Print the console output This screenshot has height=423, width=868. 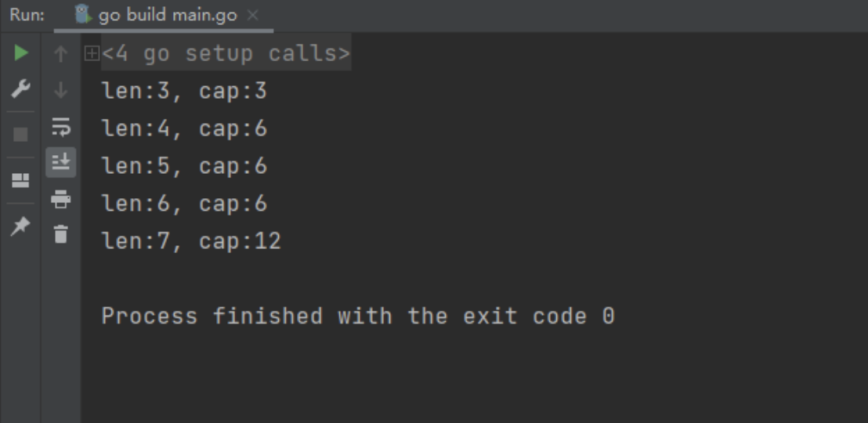pos(61,199)
